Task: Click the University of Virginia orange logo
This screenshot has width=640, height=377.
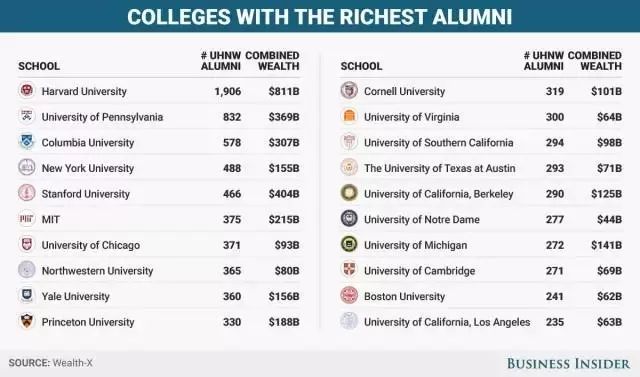Action: 349,116
